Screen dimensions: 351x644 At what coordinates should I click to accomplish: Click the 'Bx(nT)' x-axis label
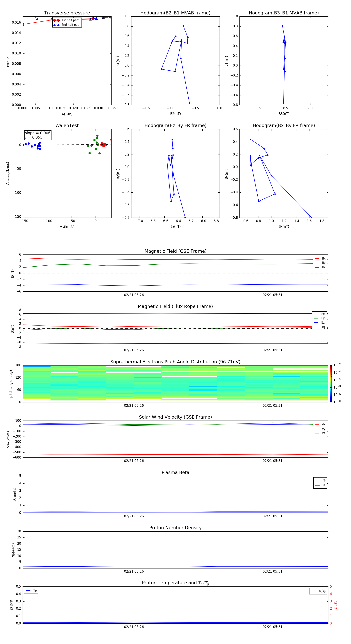pos(284,227)
